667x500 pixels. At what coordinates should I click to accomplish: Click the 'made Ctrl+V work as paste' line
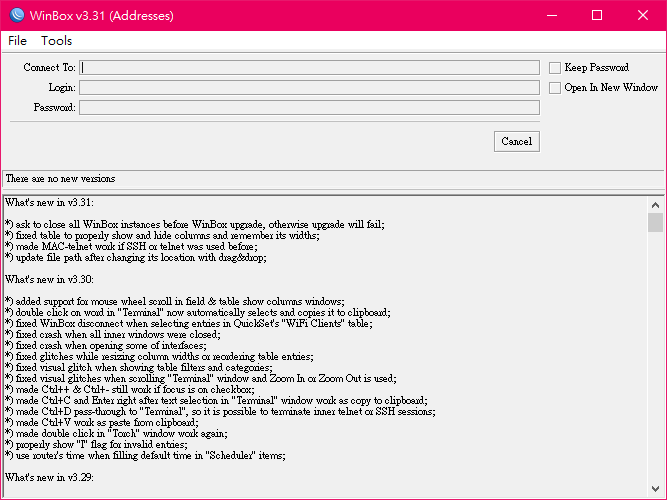point(102,423)
